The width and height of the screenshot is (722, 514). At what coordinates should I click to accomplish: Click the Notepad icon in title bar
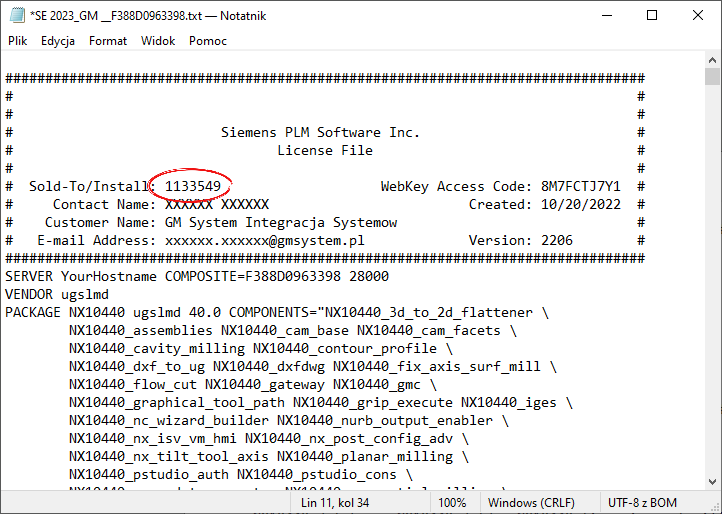pos(17,15)
